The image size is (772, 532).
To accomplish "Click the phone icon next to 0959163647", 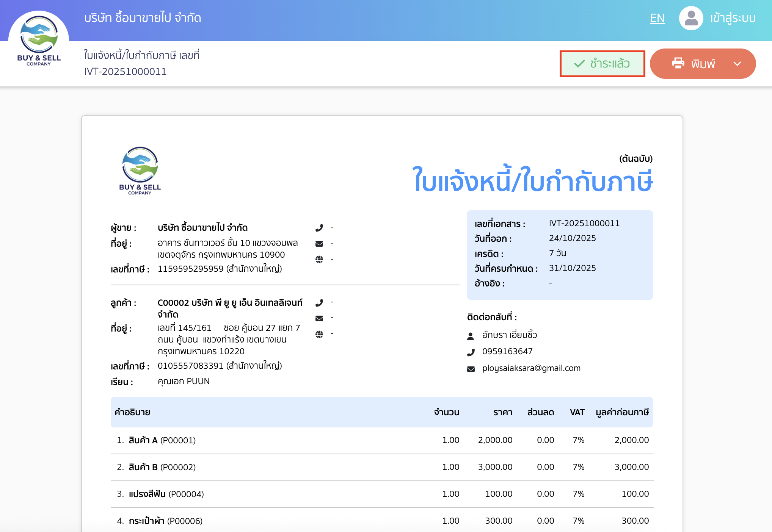I will click(471, 352).
